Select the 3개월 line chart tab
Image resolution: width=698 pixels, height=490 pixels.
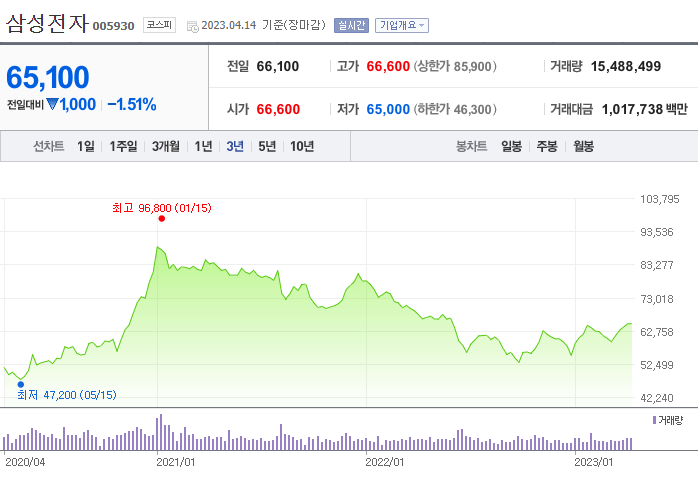point(166,146)
